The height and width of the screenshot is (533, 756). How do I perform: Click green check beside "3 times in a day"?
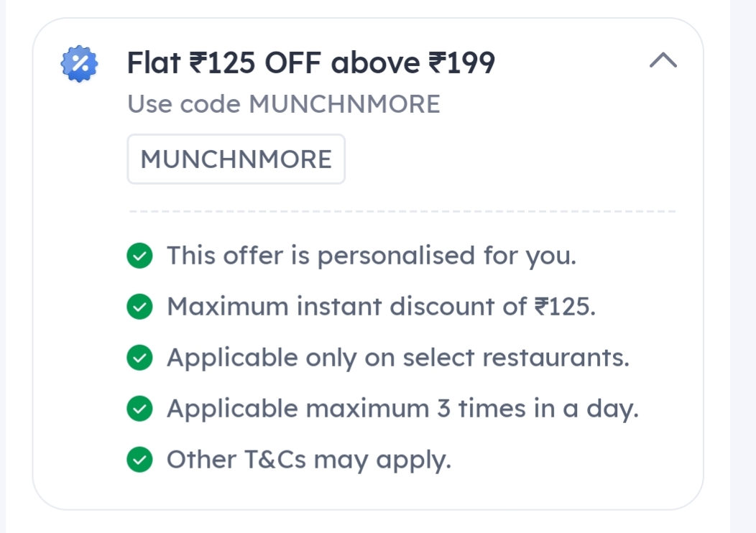coord(139,409)
